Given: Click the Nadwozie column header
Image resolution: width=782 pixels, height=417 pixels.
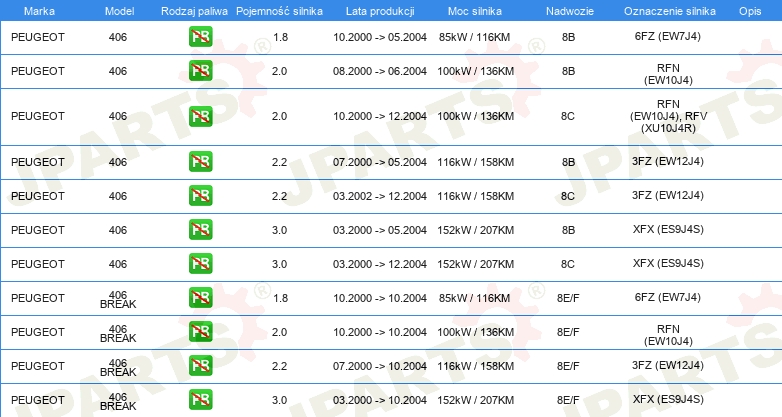Looking at the screenshot, I should (570, 11).
